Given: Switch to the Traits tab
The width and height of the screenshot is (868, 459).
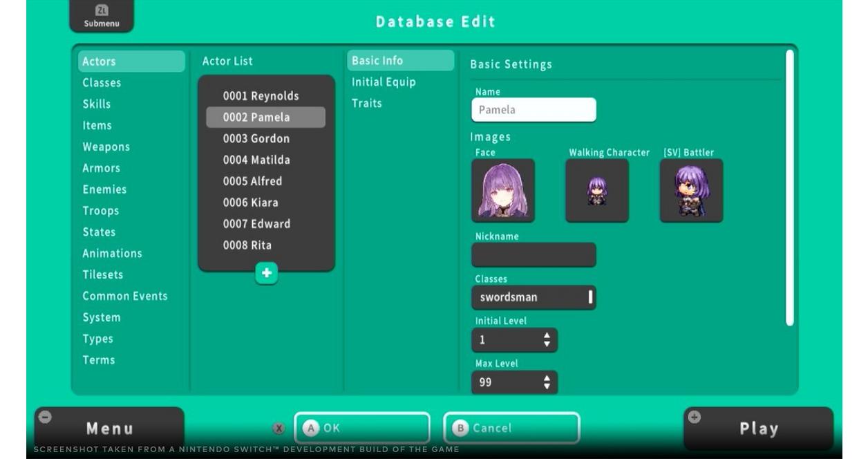Looking at the screenshot, I should (366, 103).
